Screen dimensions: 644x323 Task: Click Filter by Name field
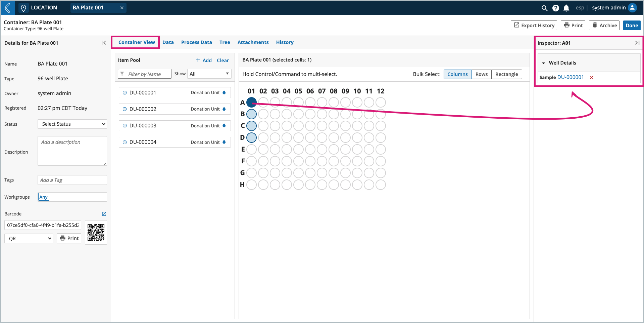pyautogui.click(x=145, y=74)
